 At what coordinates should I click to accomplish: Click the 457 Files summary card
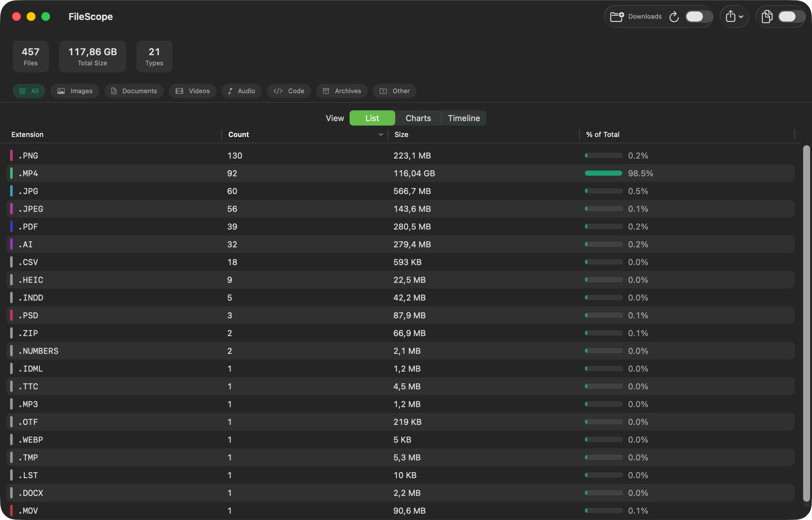[x=31, y=56]
